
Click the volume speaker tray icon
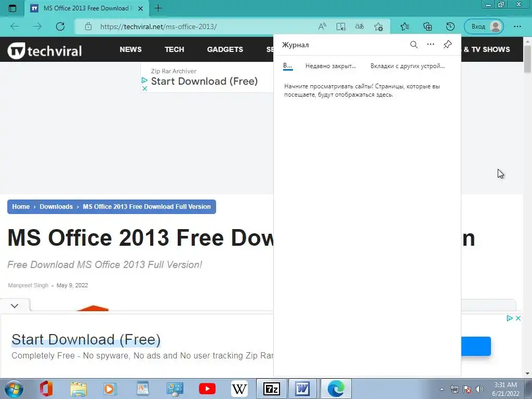(479, 389)
